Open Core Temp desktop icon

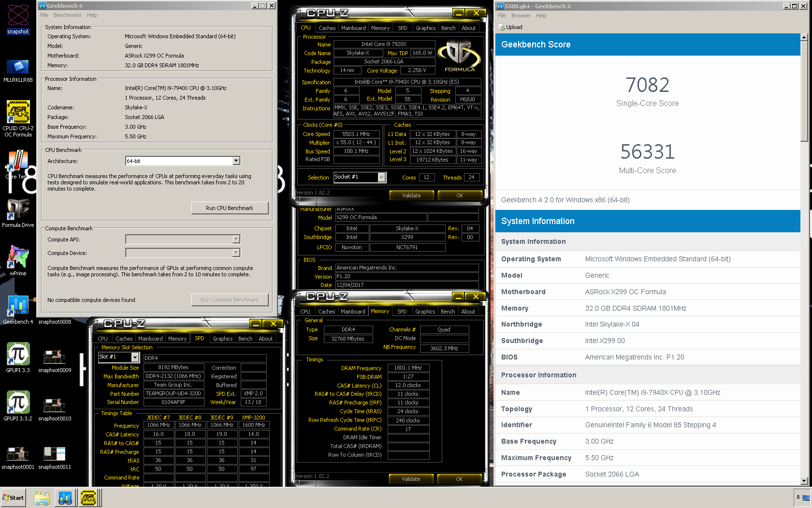18,164
